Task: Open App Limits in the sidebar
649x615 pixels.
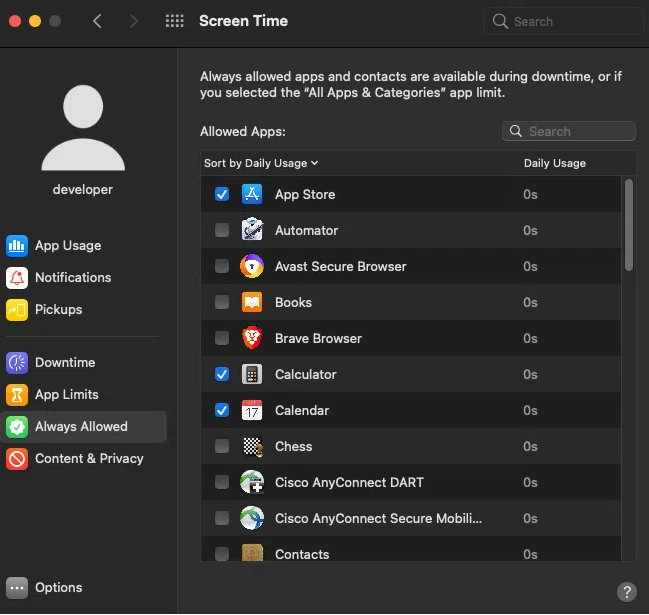Action: click(x=67, y=395)
